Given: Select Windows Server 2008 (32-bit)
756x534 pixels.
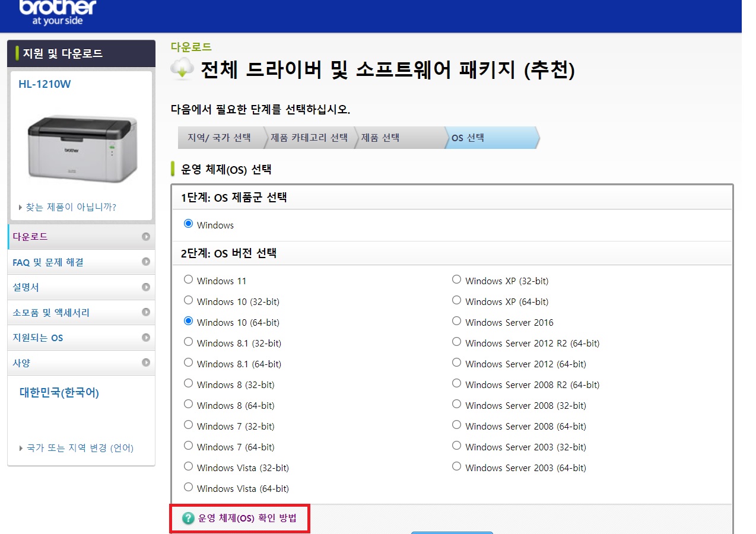Looking at the screenshot, I should (456, 404).
